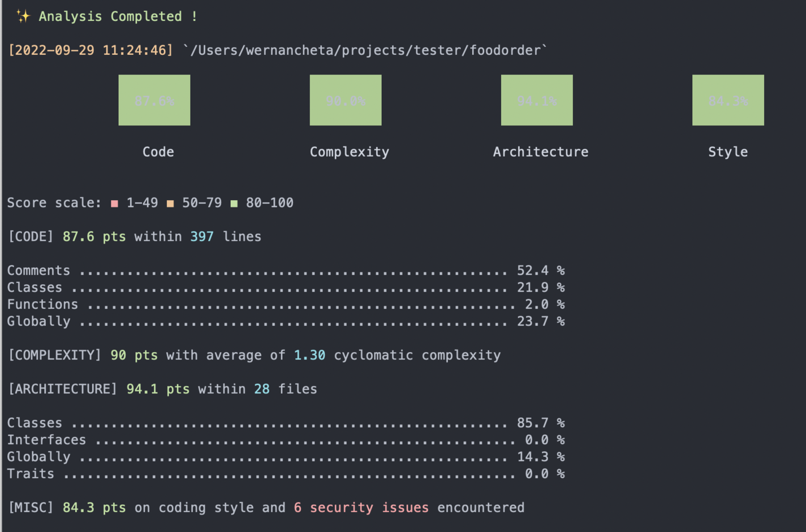The width and height of the screenshot is (806, 532).
Task: Toggle the Traits 0.0% metric row
Action: pos(283,474)
